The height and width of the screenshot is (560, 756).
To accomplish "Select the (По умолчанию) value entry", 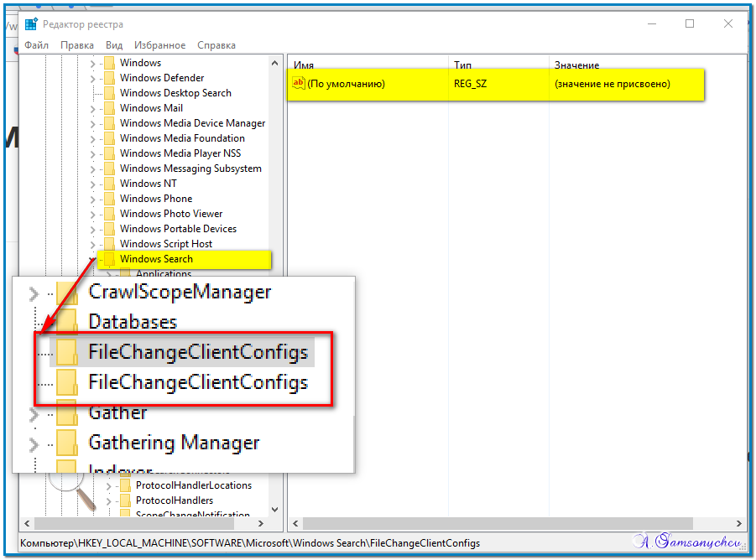I will click(347, 84).
